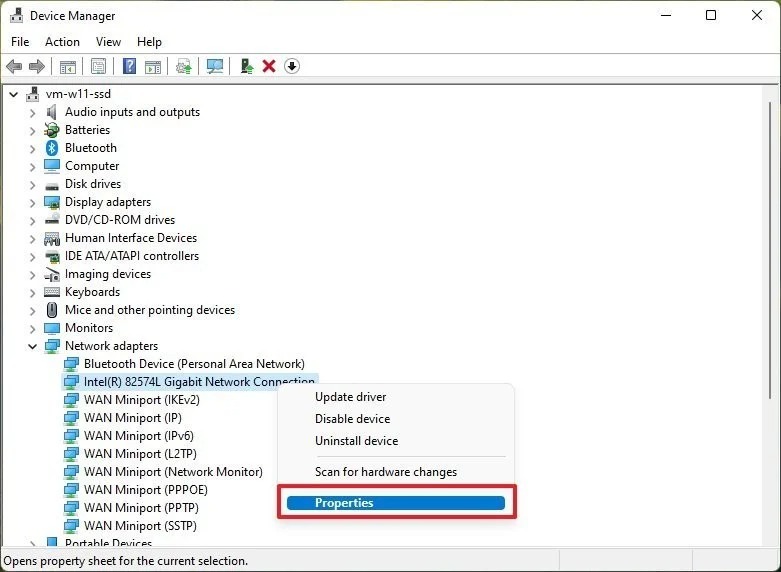
Task: Expand the Display adapters category
Action: (32, 202)
